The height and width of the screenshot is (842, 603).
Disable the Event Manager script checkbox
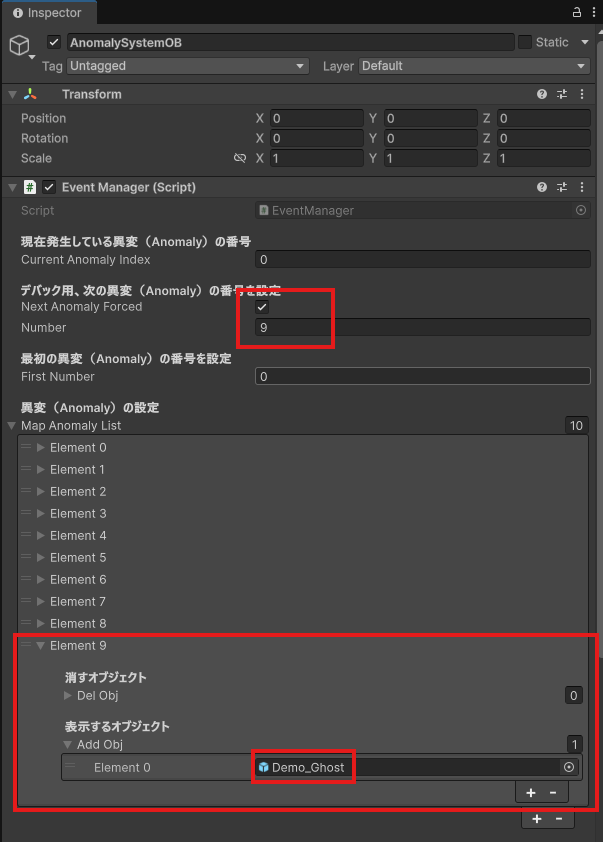tap(49, 187)
